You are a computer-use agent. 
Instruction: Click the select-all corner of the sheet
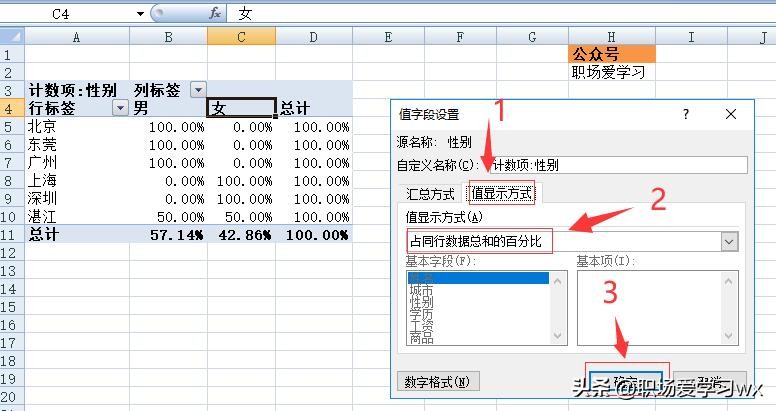coord(12,37)
